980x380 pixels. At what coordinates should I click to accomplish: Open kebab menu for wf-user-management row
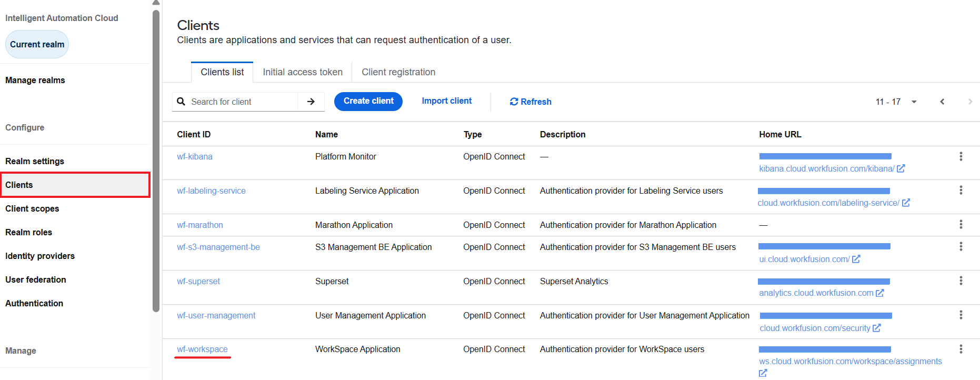tap(961, 315)
